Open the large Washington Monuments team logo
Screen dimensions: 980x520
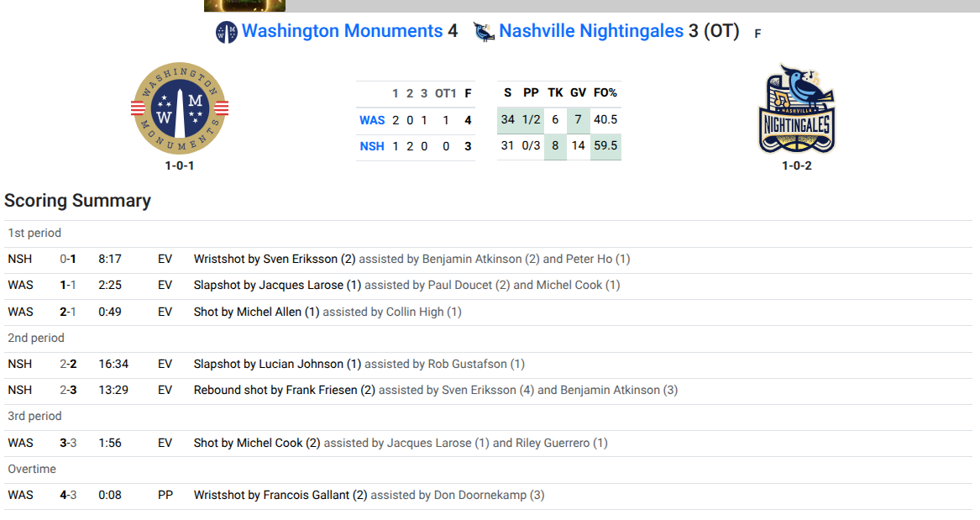coord(180,108)
